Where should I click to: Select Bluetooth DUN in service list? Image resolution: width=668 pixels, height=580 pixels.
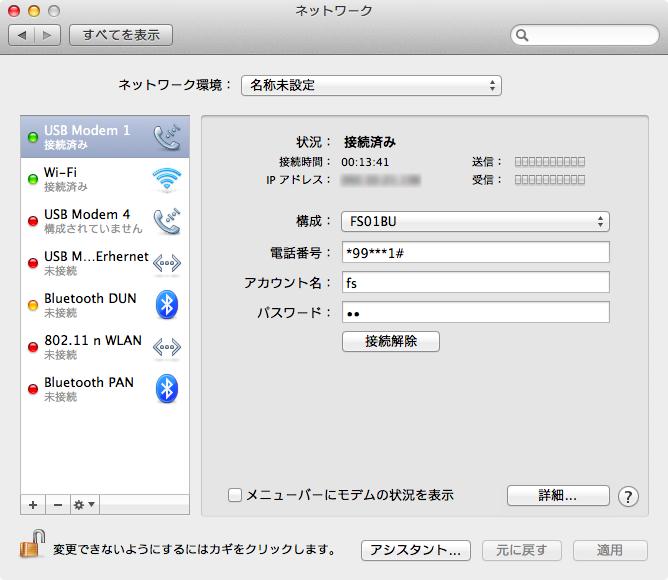[105, 305]
